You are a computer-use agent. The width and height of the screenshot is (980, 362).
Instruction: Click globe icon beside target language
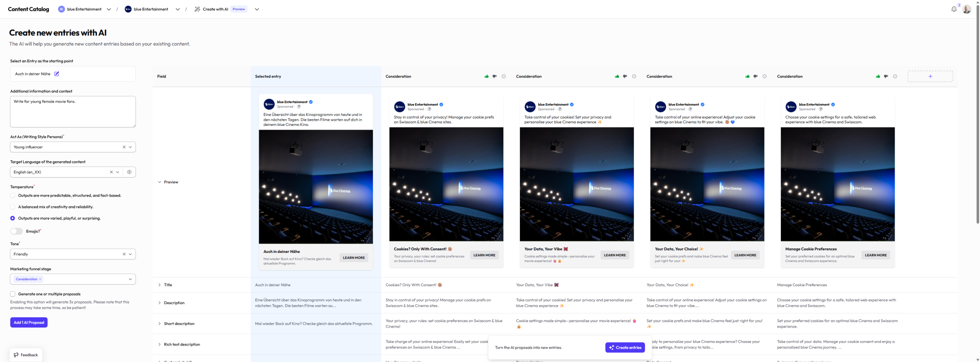[129, 172]
